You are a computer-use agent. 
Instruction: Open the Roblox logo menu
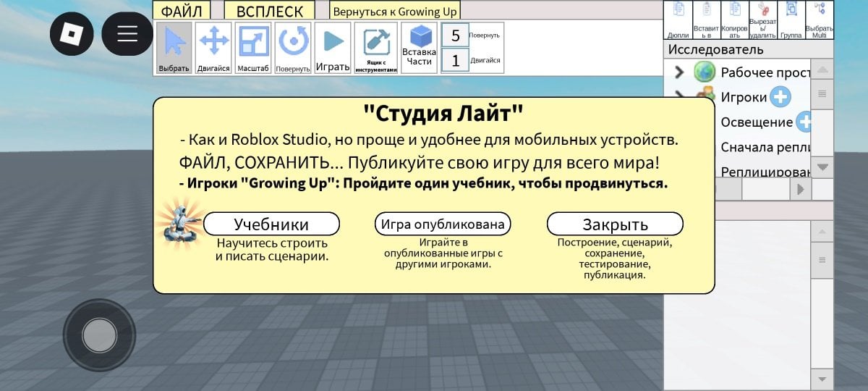tap(72, 33)
